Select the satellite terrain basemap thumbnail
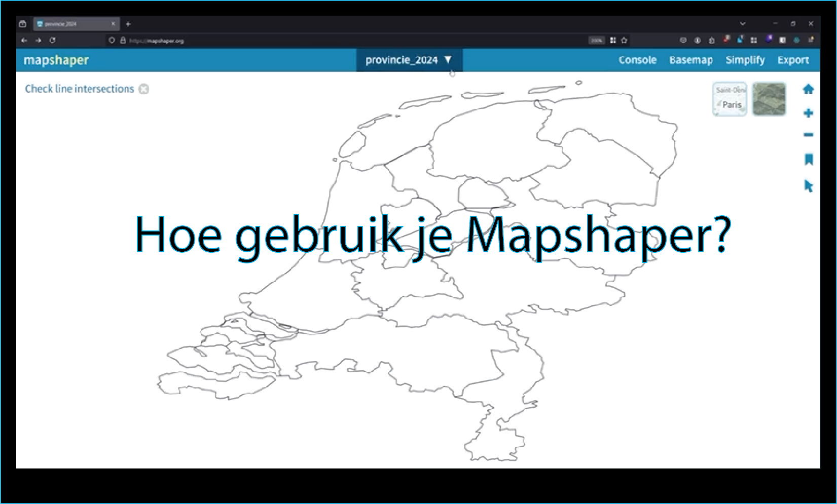The image size is (837, 504). [769, 99]
